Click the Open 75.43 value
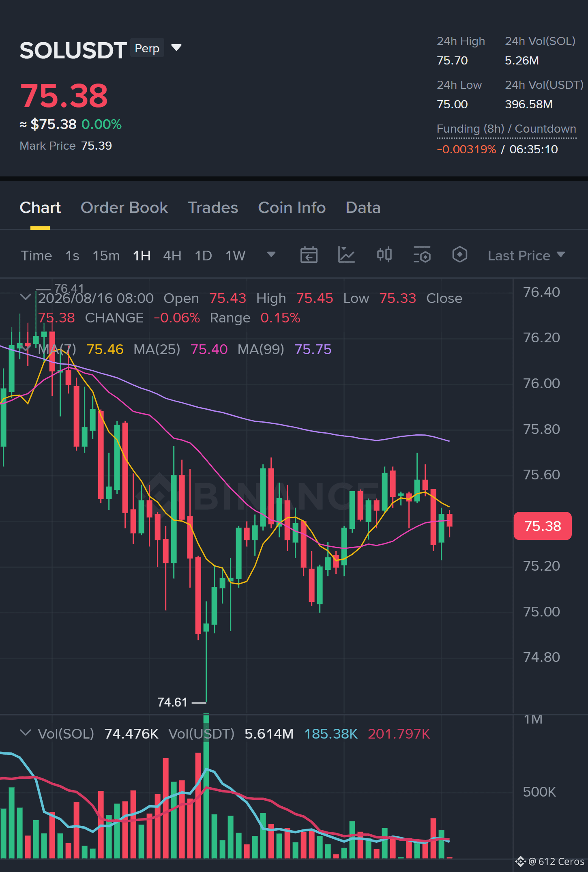 (227, 298)
